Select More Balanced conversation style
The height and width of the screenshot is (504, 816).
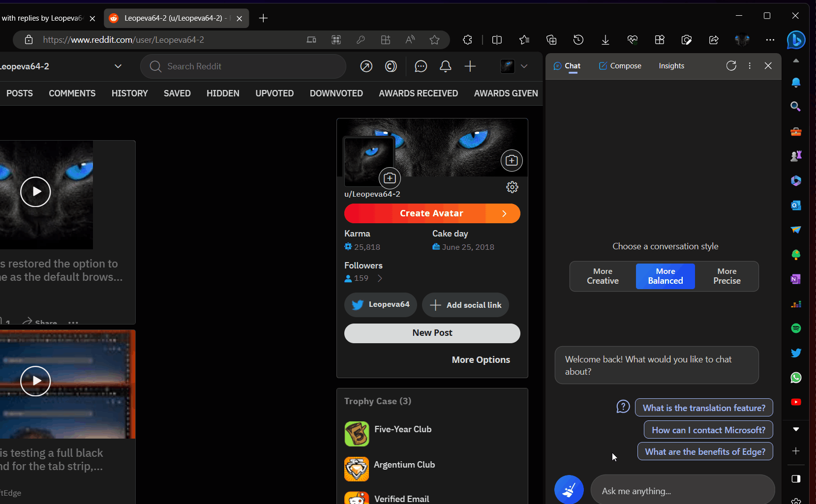click(x=665, y=276)
